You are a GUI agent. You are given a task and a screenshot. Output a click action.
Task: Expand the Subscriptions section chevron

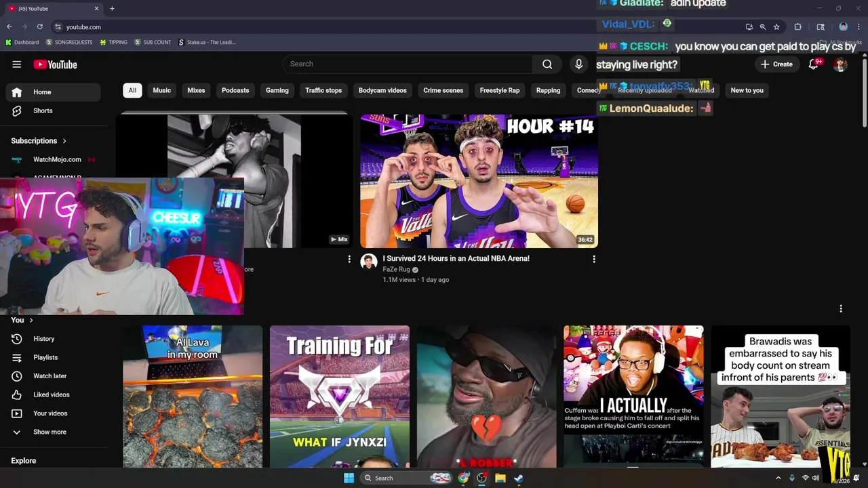tap(64, 141)
